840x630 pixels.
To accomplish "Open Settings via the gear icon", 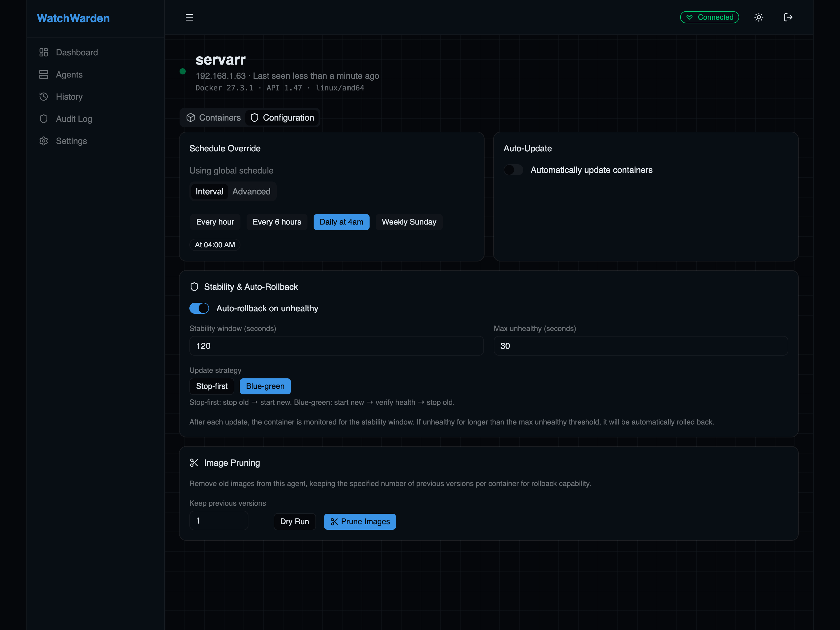I will pyautogui.click(x=44, y=141).
